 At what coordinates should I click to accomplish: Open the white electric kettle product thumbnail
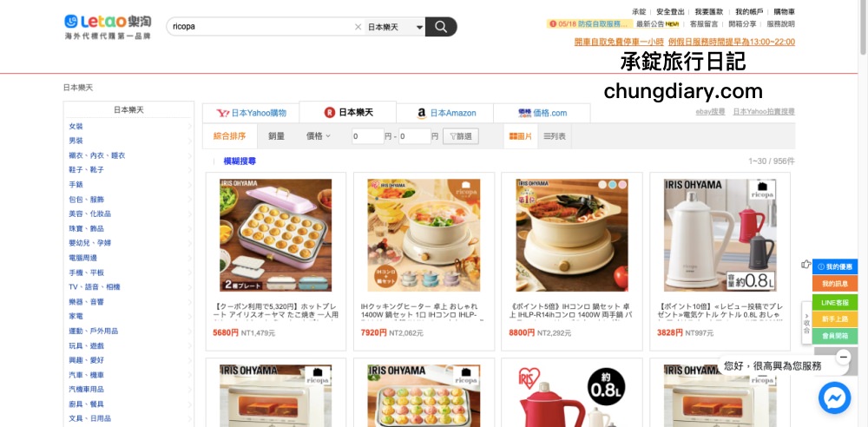(x=720, y=235)
